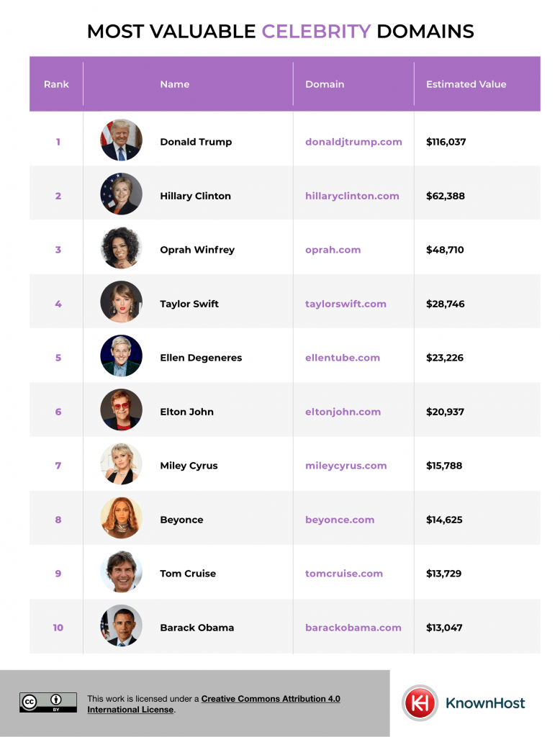Screen dimensions: 560x737
Task: Click the portrait thumbnail beside tomcruise.com
Action: tap(122, 571)
